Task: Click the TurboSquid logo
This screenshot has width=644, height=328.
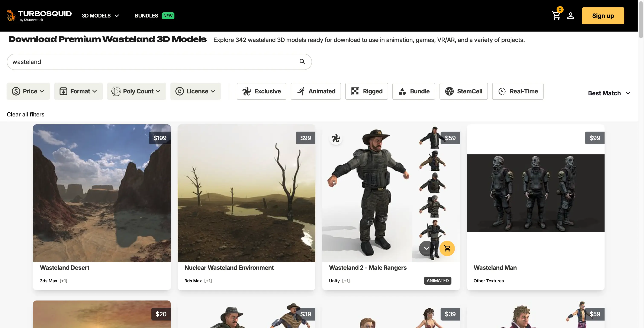Action: click(39, 16)
